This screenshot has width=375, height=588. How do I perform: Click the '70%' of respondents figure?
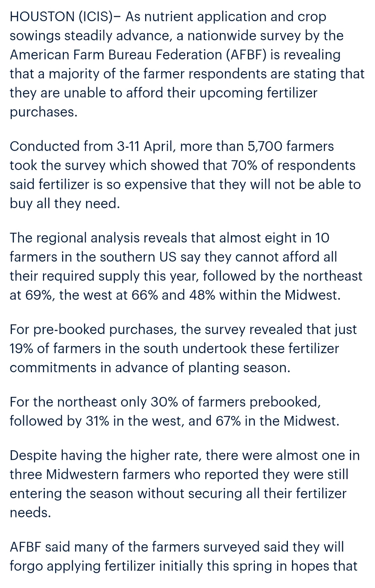[244, 165]
